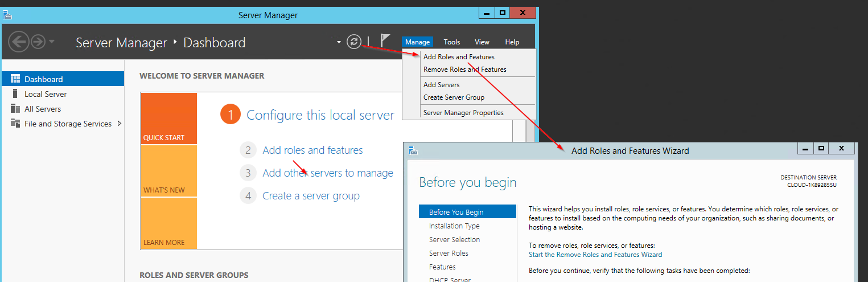Minimize the Server Manager window
Image resolution: width=868 pixels, height=282 pixels.
487,13
